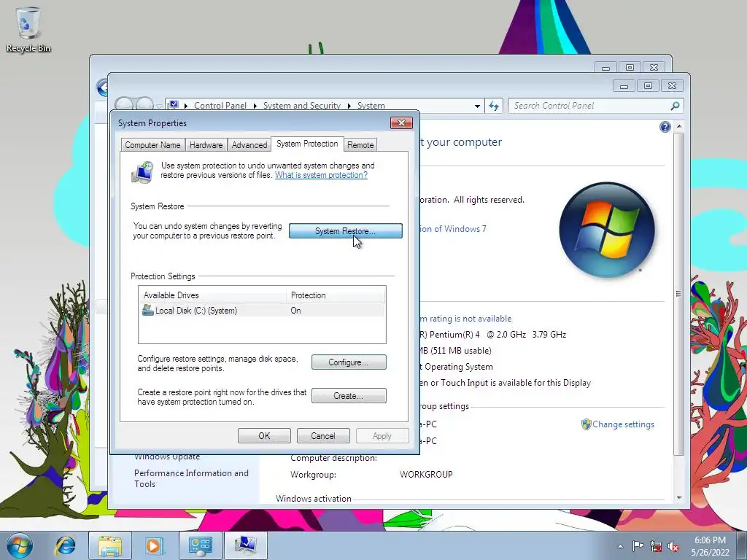The height and width of the screenshot is (560, 747).
Task: Click the System and Security breadcrumb
Action: point(302,106)
